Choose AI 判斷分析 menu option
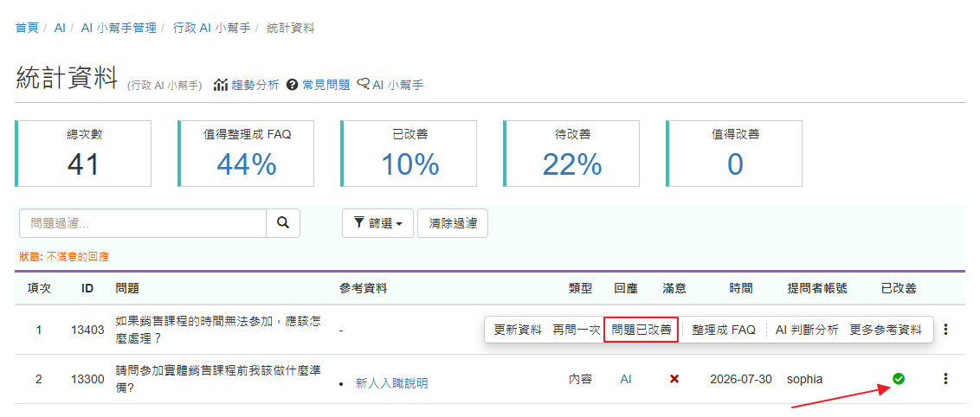The width and height of the screenshot is (980, 417). click(x=806, y=330)
